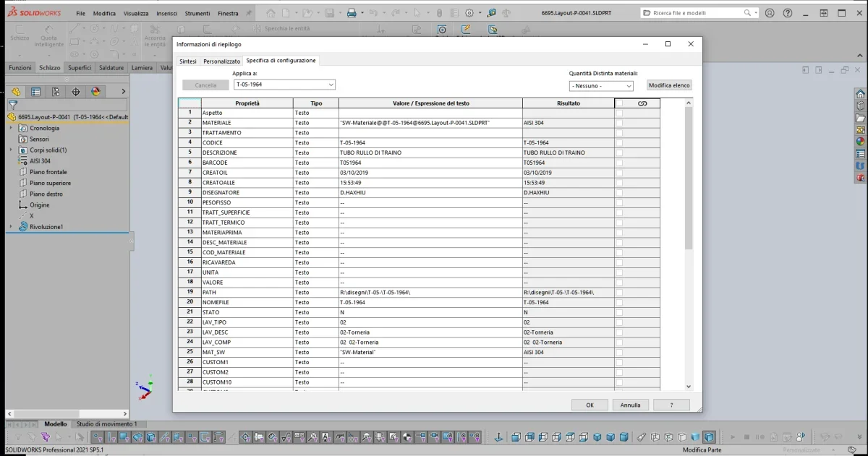Image resolution: width=868 pixels, height=456 pixels.
Task: Click the link chain icon column header
Action: [642, 103]
